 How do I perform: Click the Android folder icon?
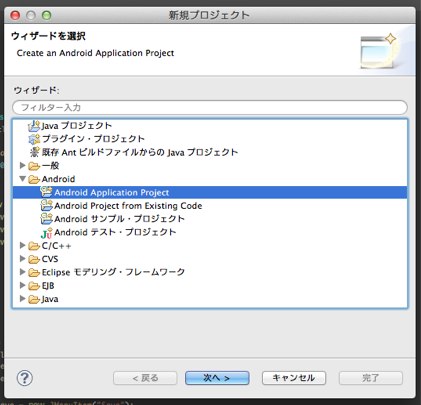[x=34, y=179]
